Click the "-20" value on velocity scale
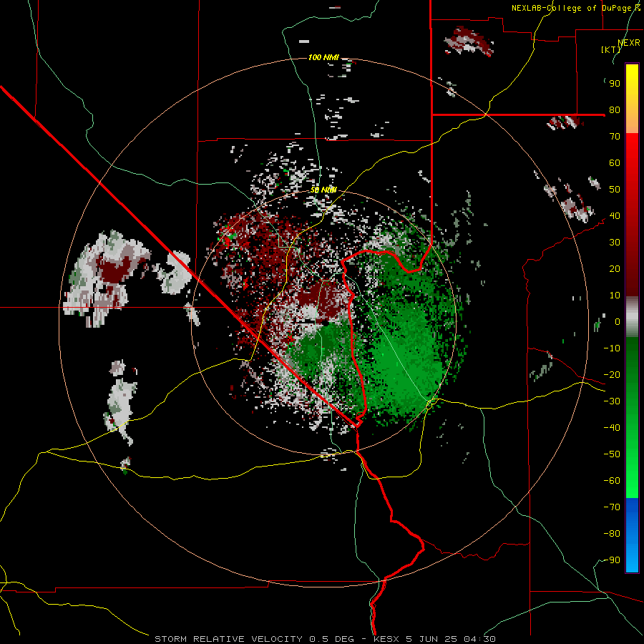Viewport: 644px width, 644px height. click(x=612, y=374)
